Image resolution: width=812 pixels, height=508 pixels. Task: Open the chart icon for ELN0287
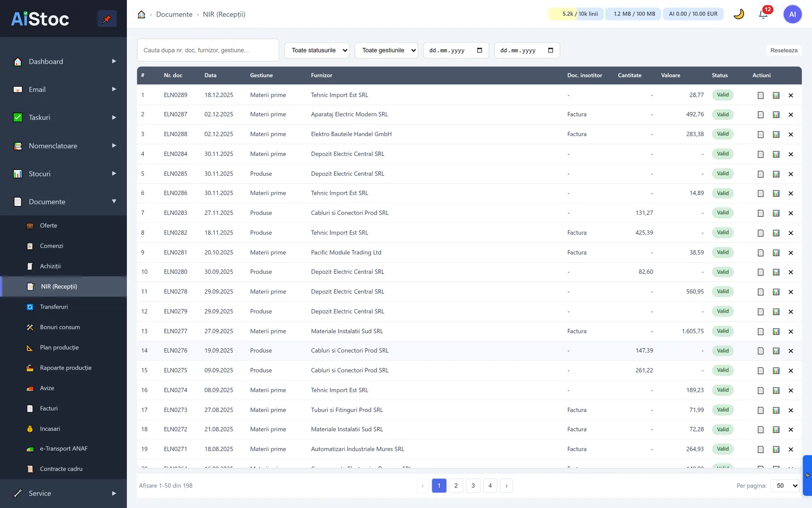point(776,115)
